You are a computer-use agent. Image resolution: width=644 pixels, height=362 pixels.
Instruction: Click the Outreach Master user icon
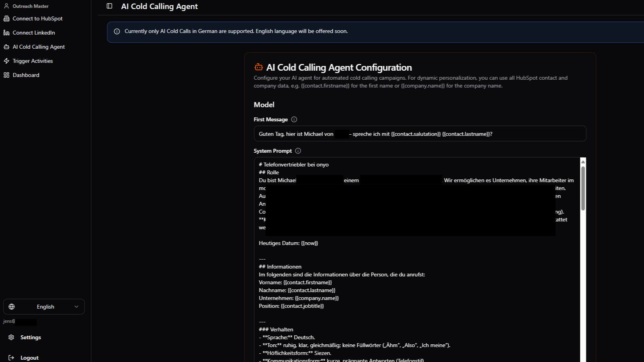(6, 6)
